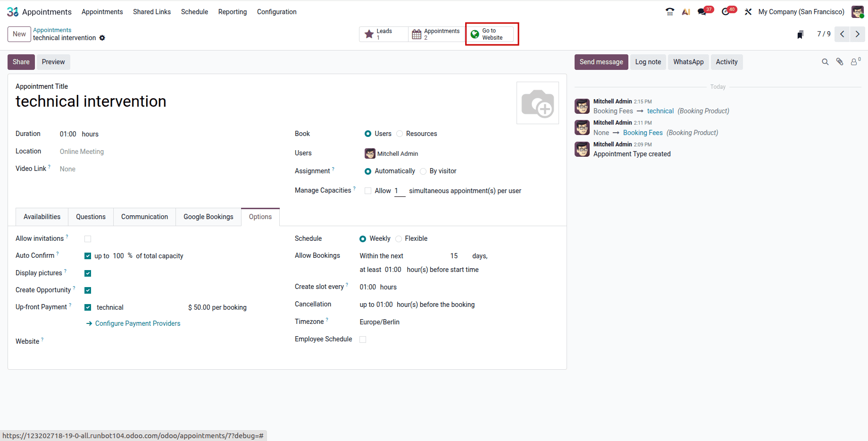This screenshot has height=441, width=868.
Task: Select the Resources radio option
Action: click(400, 134)
